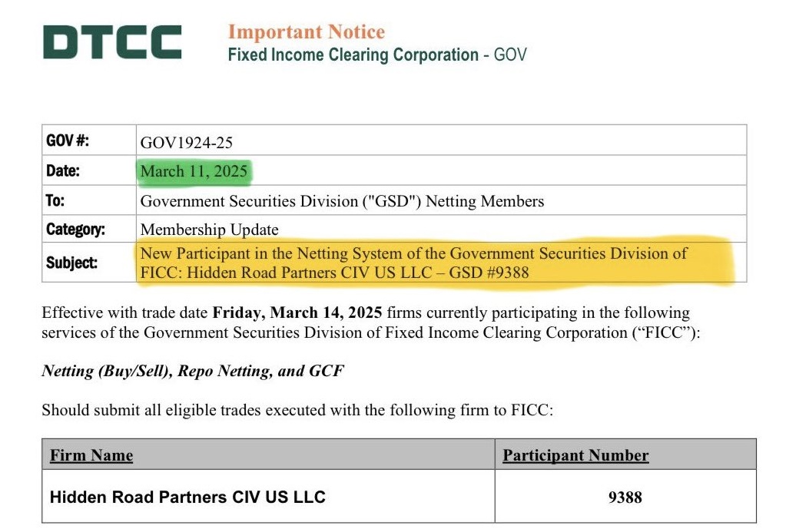Click the "Date:" row label
Viewport: 789px width, 532px height.
62,171
